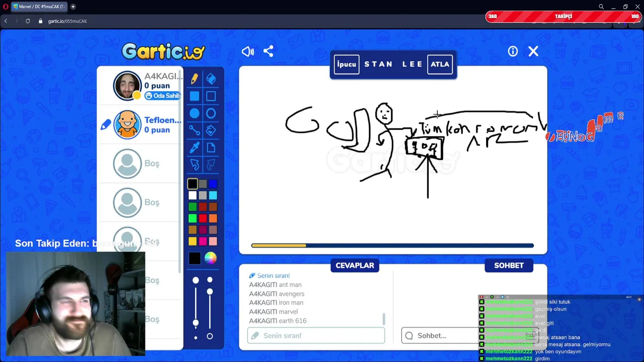The width and height of the screenshot is (644, 362).
Task: Choose the filled ellipse tool
Action: (x=194, y=114)
